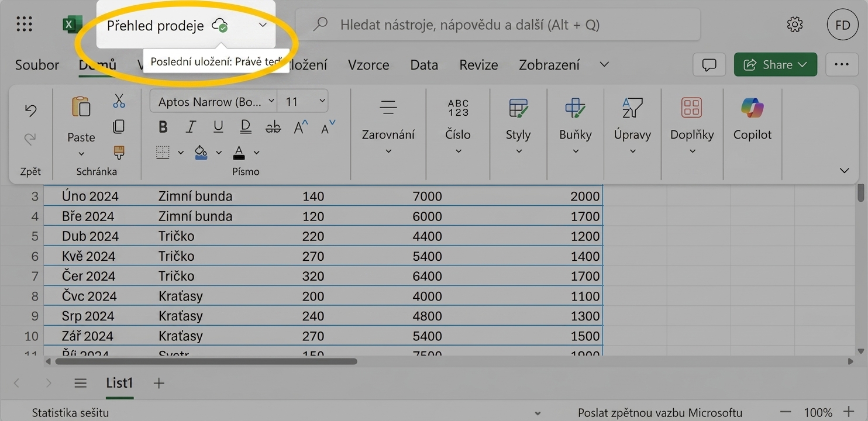Open Statistika sešitu in status bar
This screenshot has height=421, width=868.
(70, 412)
